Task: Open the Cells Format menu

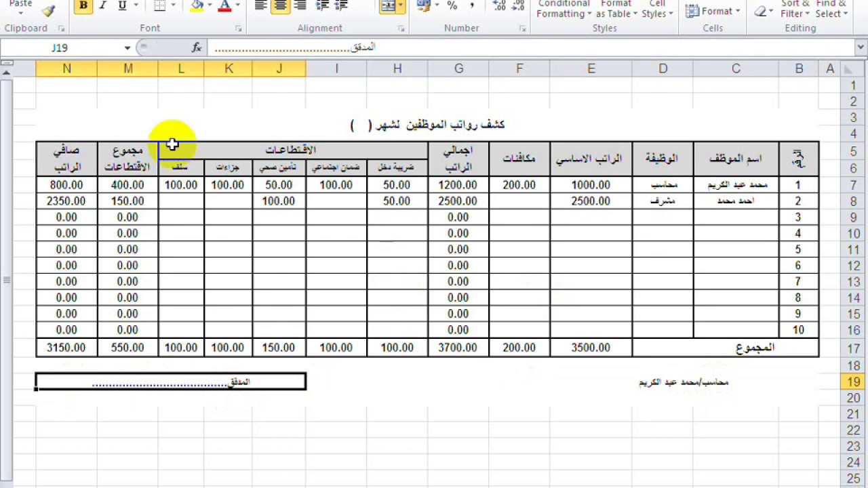Action: [711, 11]
